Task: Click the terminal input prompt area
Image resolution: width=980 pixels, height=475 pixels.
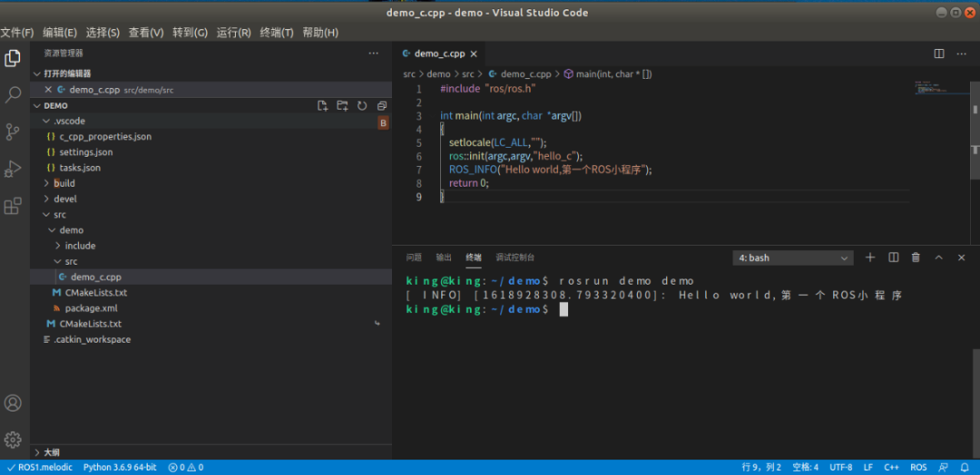Action: click(x=563, y=310)
